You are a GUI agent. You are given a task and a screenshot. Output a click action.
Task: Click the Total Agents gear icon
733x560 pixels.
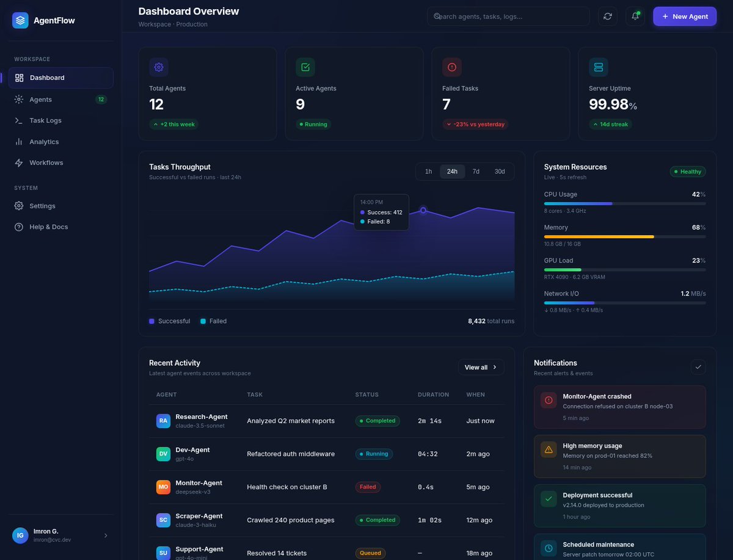[x=159, y=67]
